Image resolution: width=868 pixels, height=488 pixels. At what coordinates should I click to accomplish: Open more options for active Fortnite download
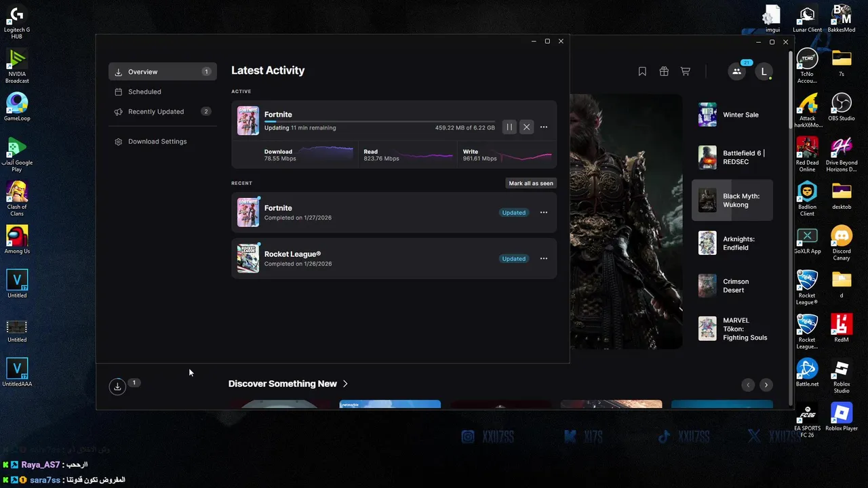[x=543, y=127]
